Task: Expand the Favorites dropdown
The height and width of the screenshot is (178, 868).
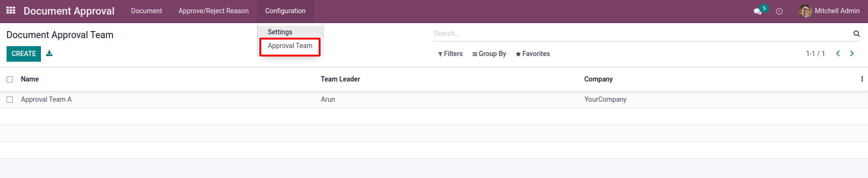Action: [x=532, y=54]
